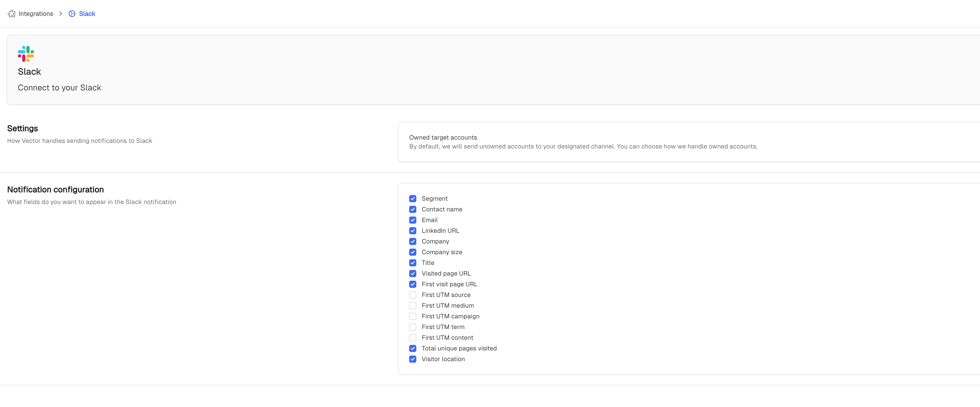Enable the First UTM content checkbox
Viewport: 980px width, 407px height.
tap(413, 337)
